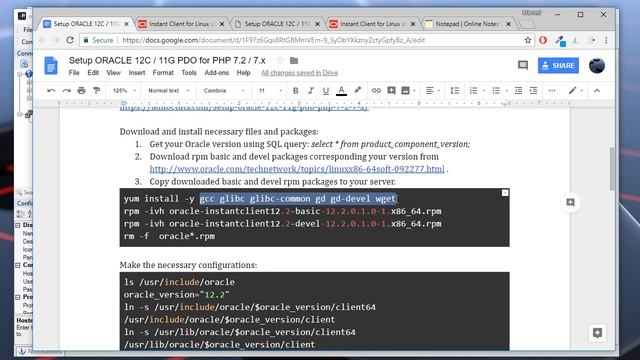This screenshot has width=640, height=360.
Task: Click the Undo icon in Docs toolbar
Action: click(x=51, y=91)
